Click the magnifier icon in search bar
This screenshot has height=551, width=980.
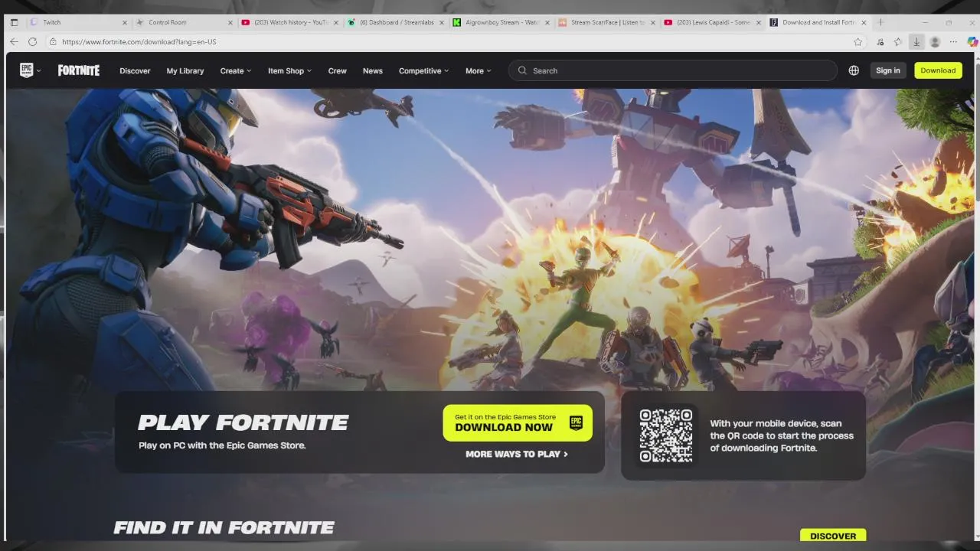click(x=522, y=70)
